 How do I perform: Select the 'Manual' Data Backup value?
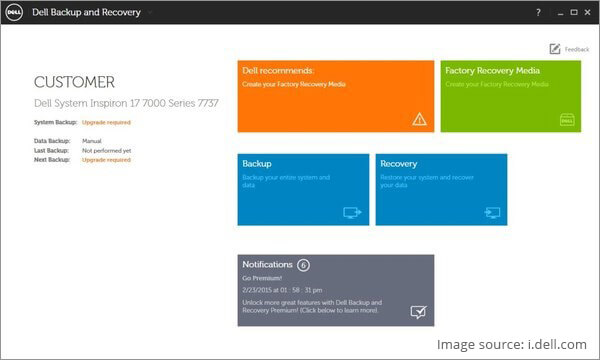tap(92, 141)
